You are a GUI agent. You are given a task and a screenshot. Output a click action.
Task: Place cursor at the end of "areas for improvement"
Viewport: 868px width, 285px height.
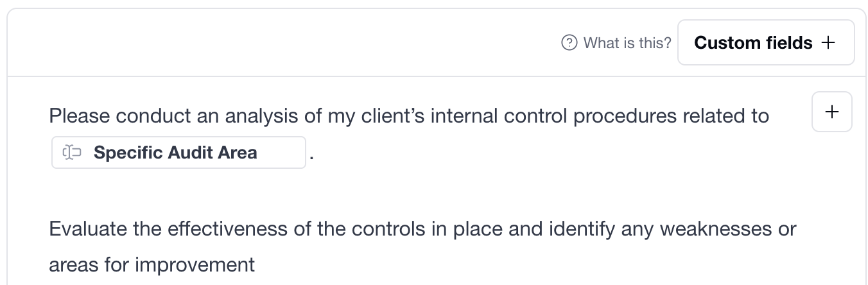point(256,264)
